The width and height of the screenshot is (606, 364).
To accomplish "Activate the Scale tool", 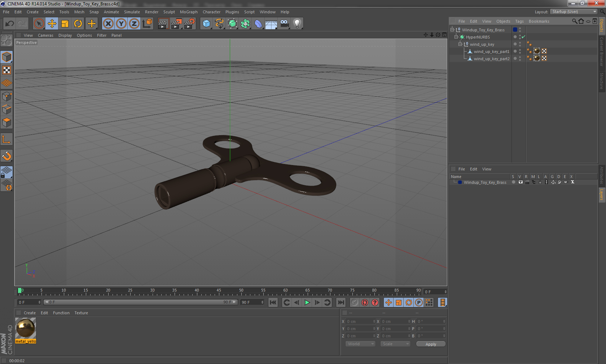I will pyautogui.click(x=65, y=24).
